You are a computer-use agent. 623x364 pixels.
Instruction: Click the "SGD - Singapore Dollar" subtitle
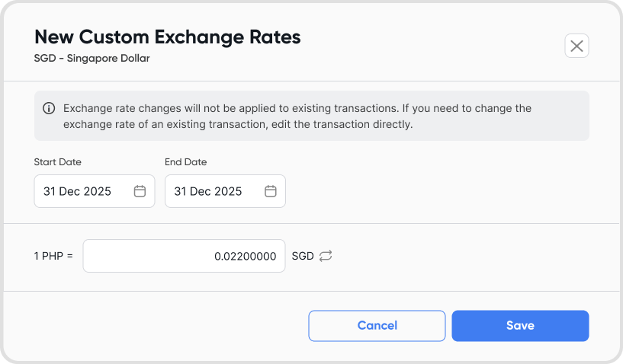[x=92, y=58]
